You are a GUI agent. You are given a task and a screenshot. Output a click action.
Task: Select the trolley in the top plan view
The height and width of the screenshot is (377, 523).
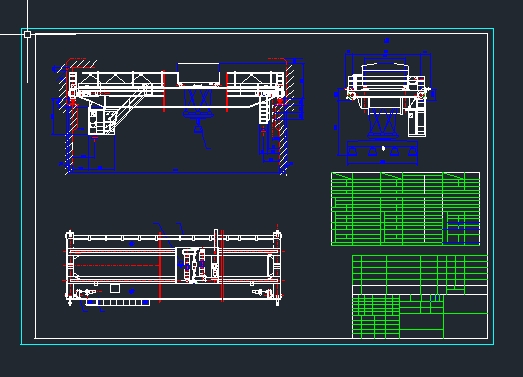coord(197,265)
